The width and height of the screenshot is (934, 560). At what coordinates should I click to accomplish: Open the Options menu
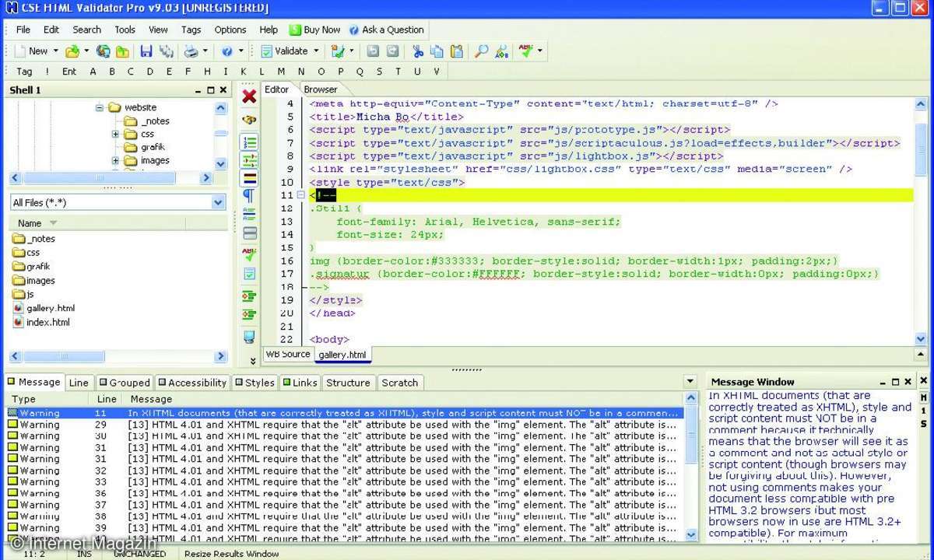point(230,30)
